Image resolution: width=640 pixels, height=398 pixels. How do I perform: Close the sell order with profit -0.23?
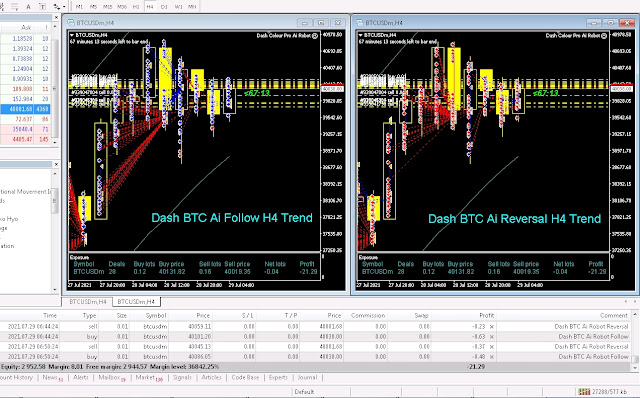pos(492,327)
